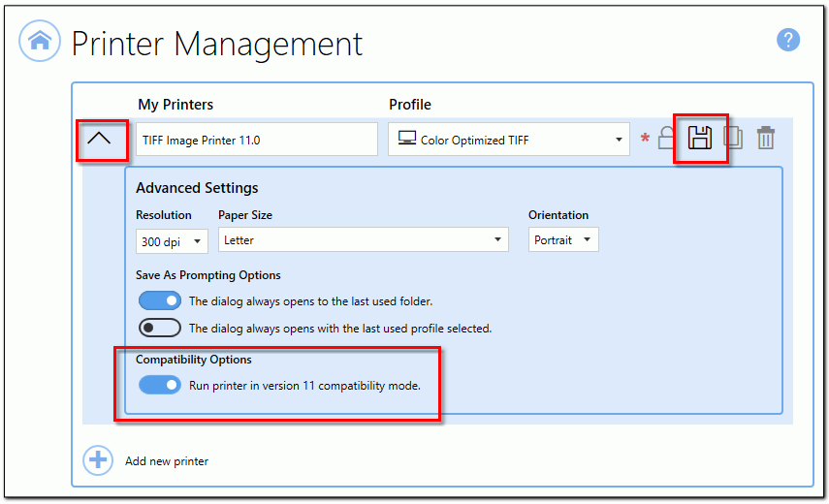Image resolution: width=829 pixels, height=504 pixels.
Task: Toggle the last used folder switch
Action: tap(160, 300)
